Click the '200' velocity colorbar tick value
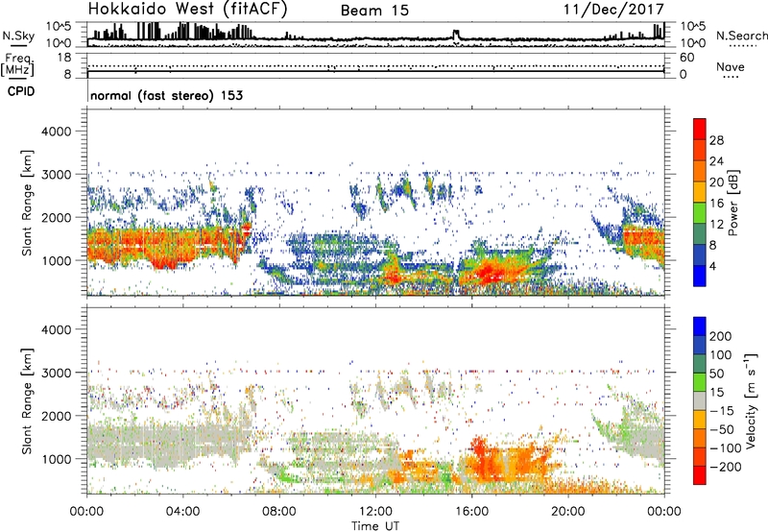 721,336
